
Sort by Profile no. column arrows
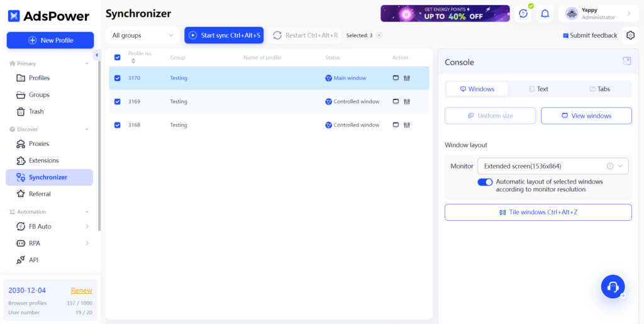(133, 61)
